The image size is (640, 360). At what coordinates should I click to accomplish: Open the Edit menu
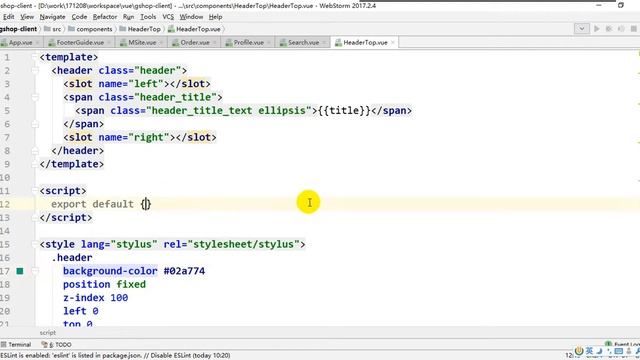(x=8, y=17)
